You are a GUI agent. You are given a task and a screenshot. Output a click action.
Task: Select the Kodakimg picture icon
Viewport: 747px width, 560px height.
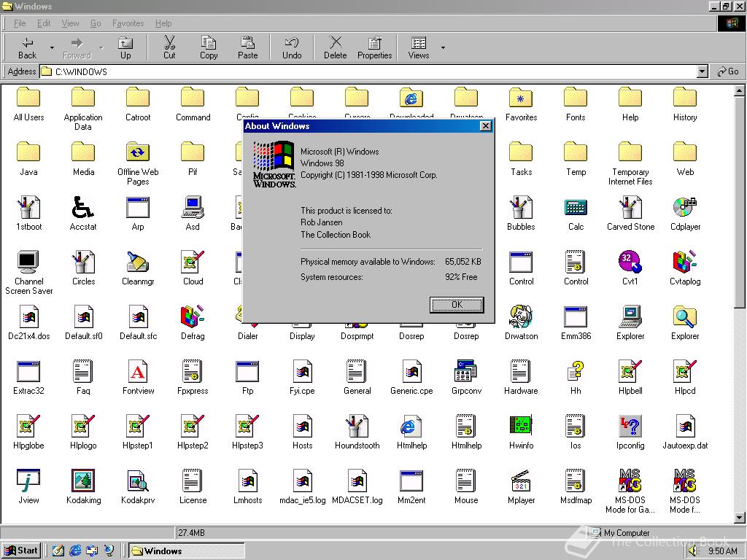tap(83, 480)
